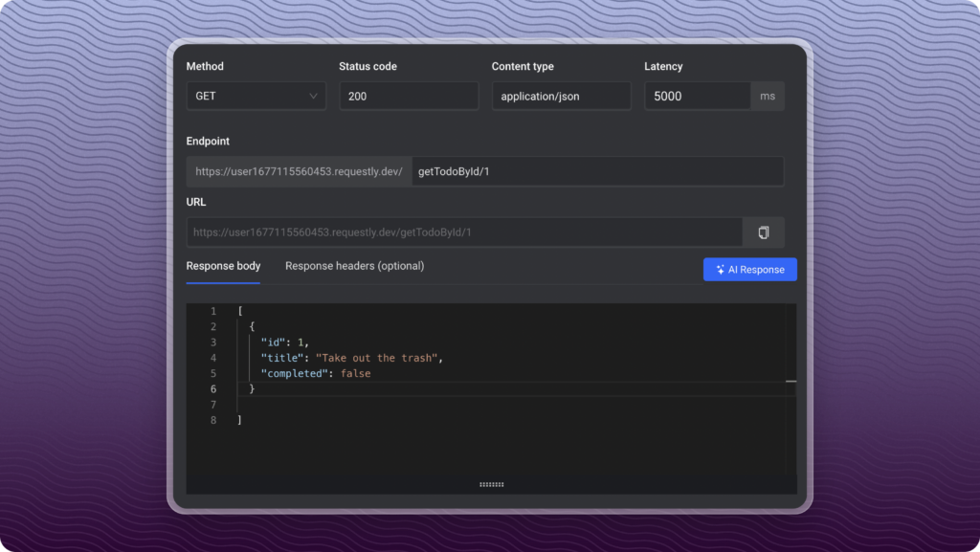The height and width of the screenshot is (552, 980).
Task: Click the Latency field showing 5000
Action: click(x=698, y=97)
